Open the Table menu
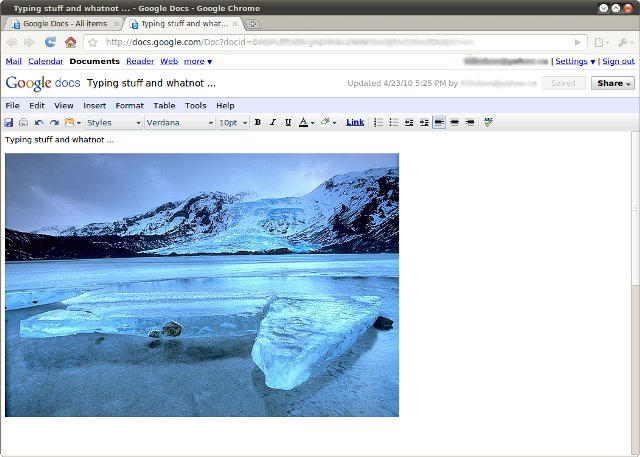This screenshot has width=640, height=457. [164, 106]
